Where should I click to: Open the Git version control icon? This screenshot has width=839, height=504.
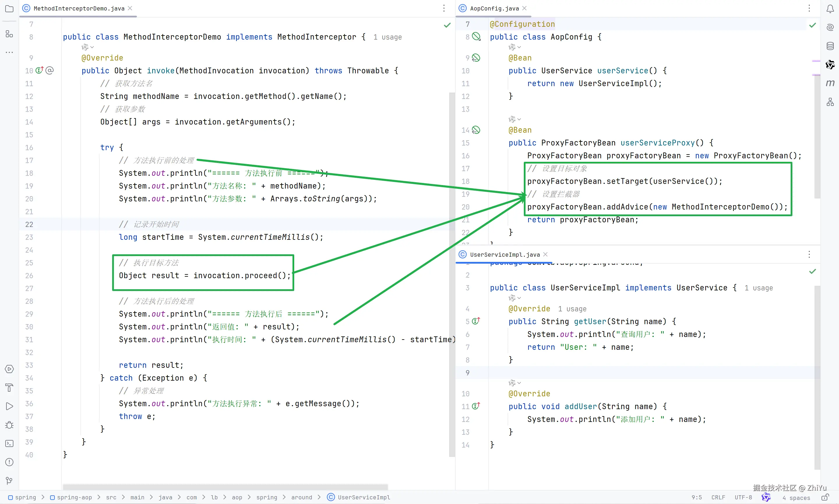click(9, 480)
